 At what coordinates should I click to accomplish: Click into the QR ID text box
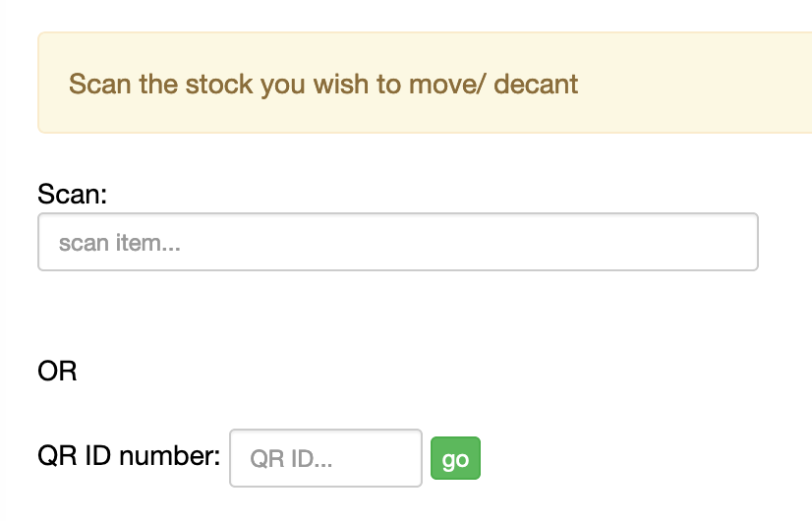[325, 458]
